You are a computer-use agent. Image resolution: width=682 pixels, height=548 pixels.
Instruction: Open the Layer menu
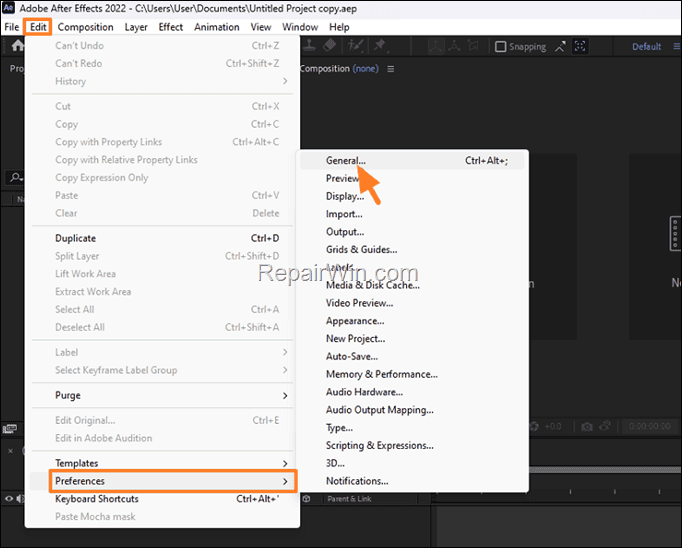[136, 27]
